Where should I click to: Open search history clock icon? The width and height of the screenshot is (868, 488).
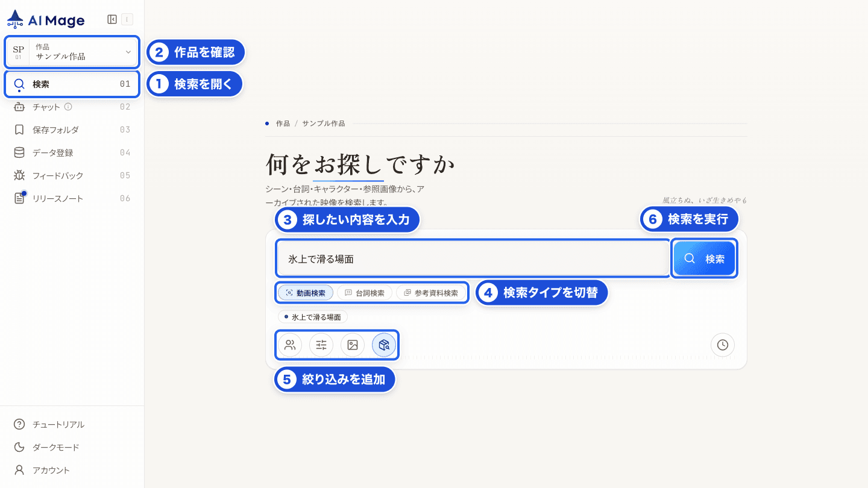[x=723, y=345]
